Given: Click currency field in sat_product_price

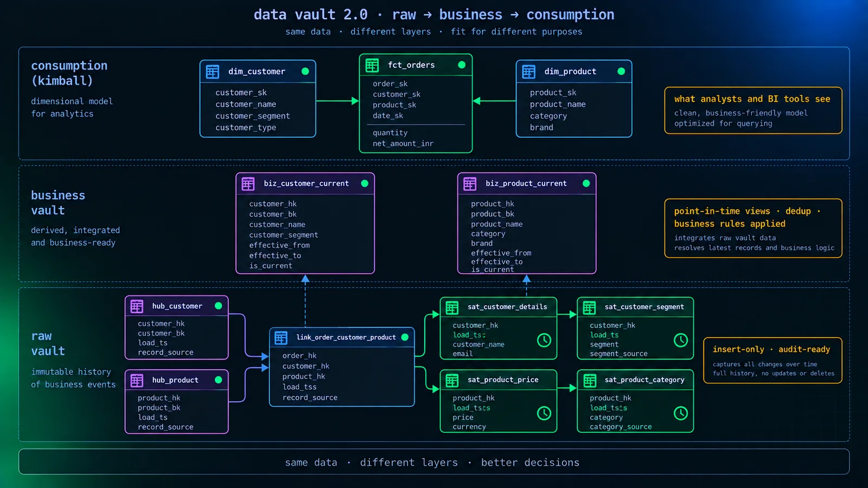Looking at the screenshot, I should point(469,427).
